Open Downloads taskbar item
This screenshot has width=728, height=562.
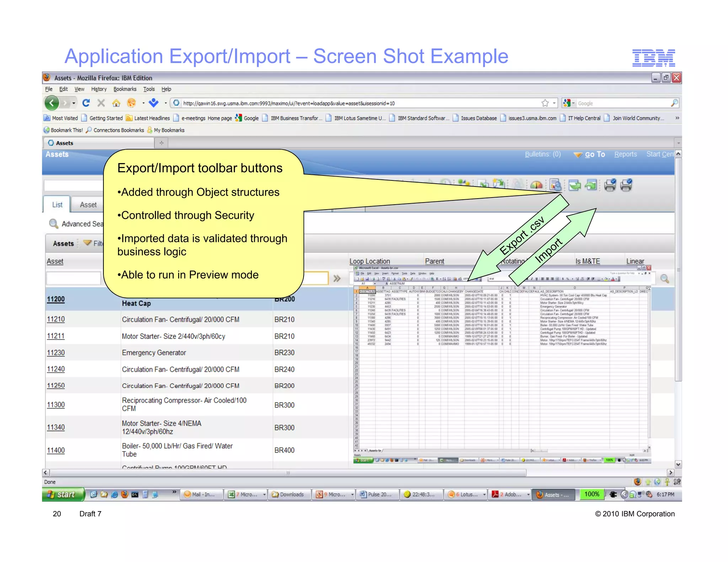pyautogui.click(x=290, y=494)
